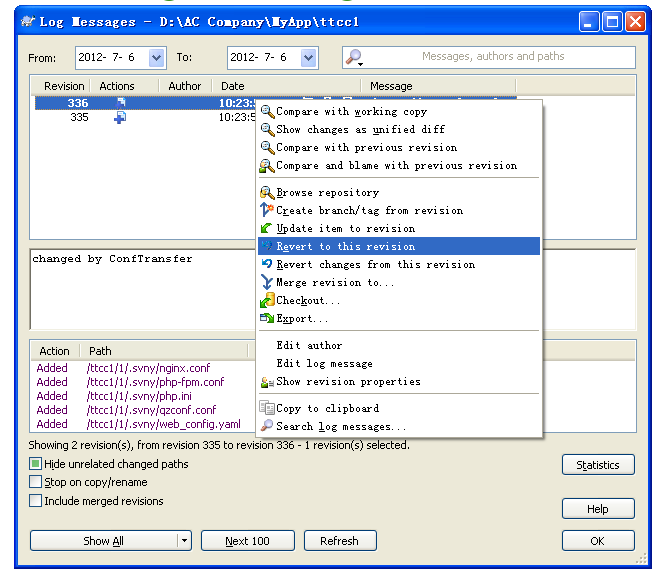Click the action icon in revision 335 row
Screen dimensions: 666x581
click(120, 117)
